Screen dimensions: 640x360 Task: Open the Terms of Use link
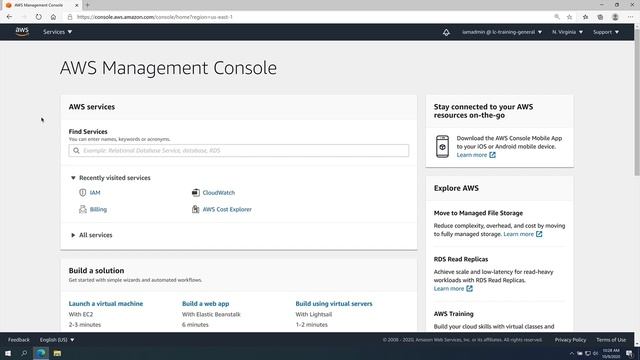tap(611, 340)
